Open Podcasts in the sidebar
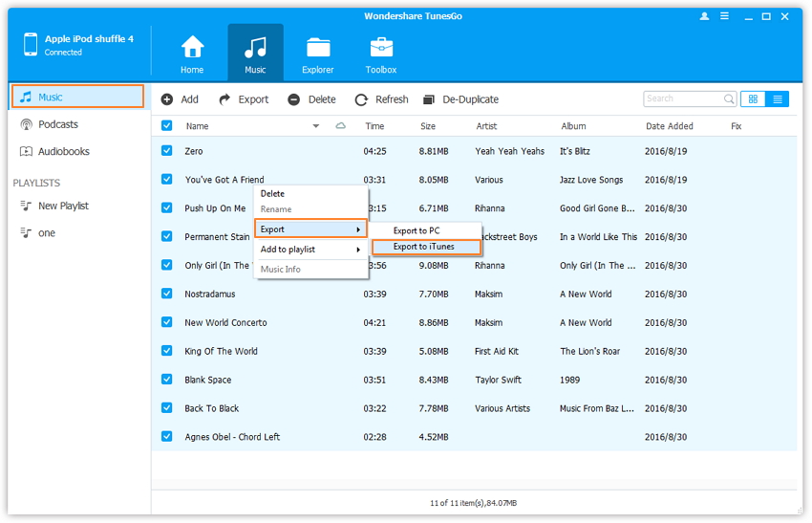 click(57, 124)
